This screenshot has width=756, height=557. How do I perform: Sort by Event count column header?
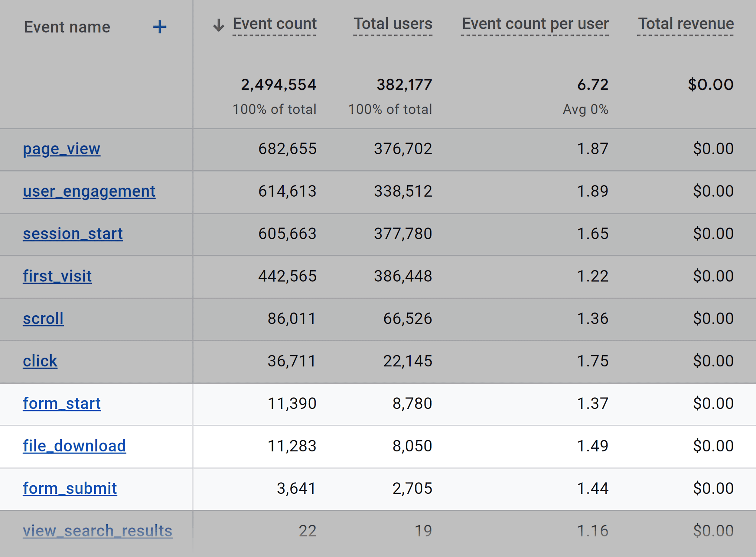tap(275, 24)
